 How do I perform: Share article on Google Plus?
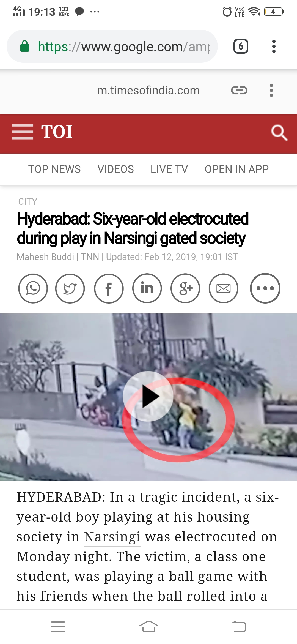[x=185, y=288]
